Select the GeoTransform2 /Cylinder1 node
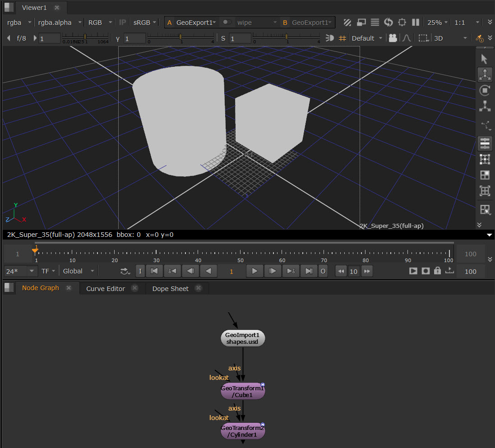The height and width of the screenshot is (448, 495). (242, 431)
